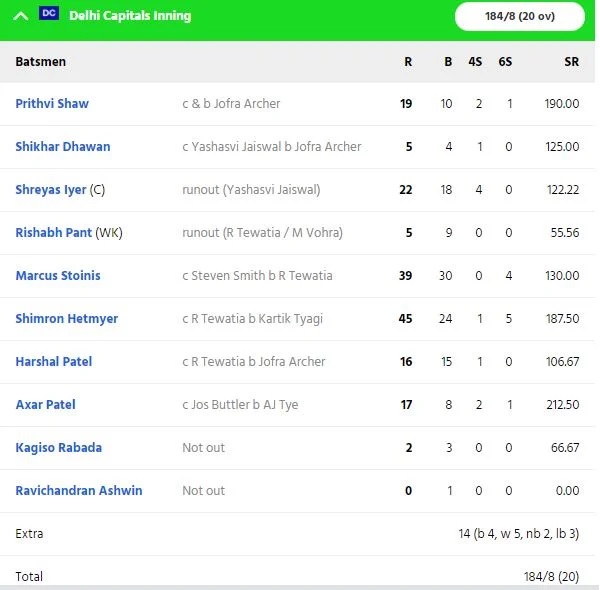
Task: Select Shreyas Iyer player name
Action: click(51, 190)
